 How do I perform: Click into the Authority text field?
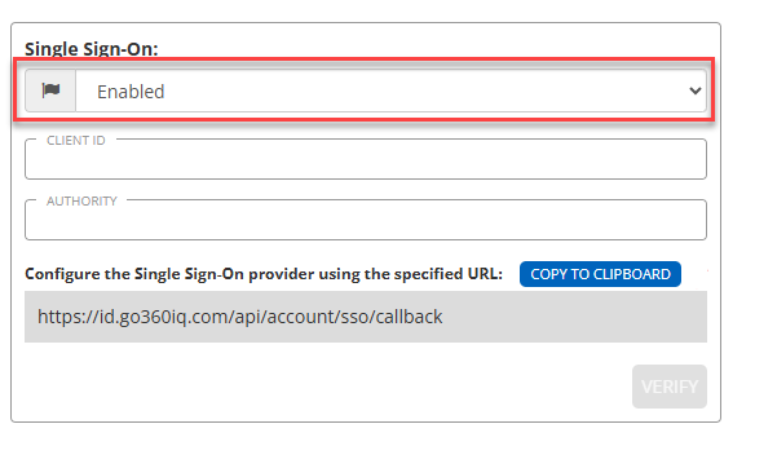(x=365, y=221)
